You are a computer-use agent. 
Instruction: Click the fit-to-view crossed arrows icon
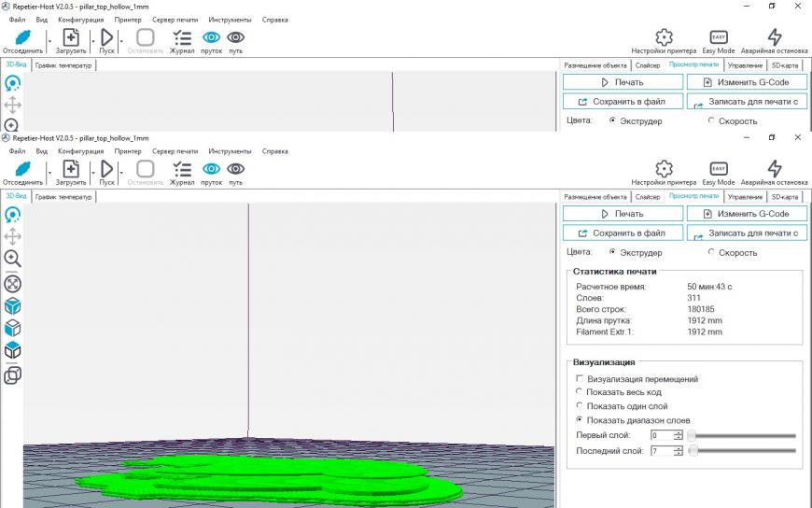(x=12, y=284)
